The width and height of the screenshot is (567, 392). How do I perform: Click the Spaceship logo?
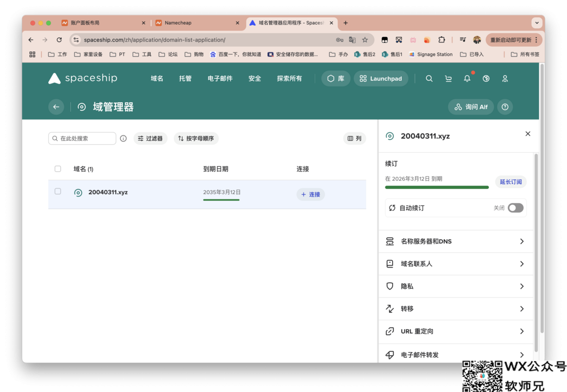point(83,78)
